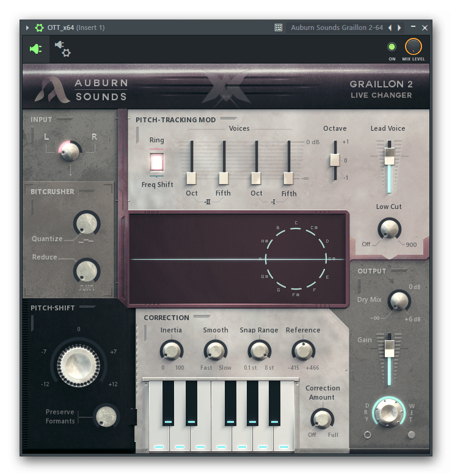Toggle the G# black key on keyboard
This screenshot has height=476, width=452.
coord(252,403)
